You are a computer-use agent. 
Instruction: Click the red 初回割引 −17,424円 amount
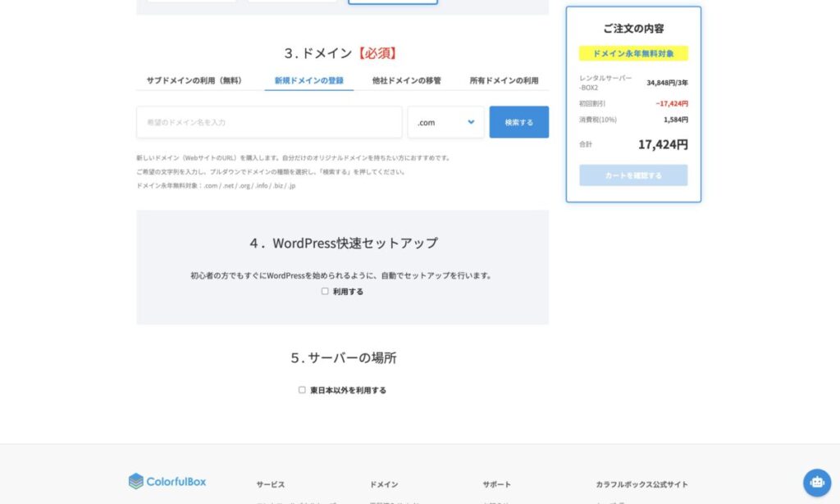point(671,104)
